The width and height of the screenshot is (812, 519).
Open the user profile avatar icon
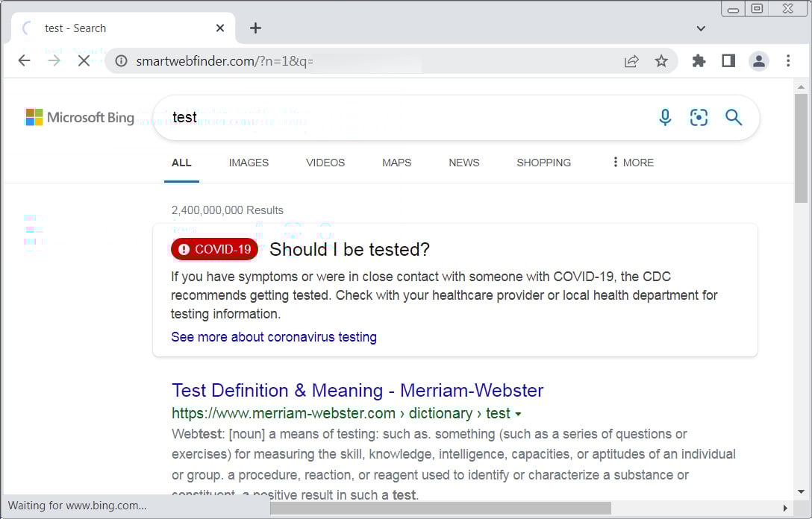[x=759, y=61]
